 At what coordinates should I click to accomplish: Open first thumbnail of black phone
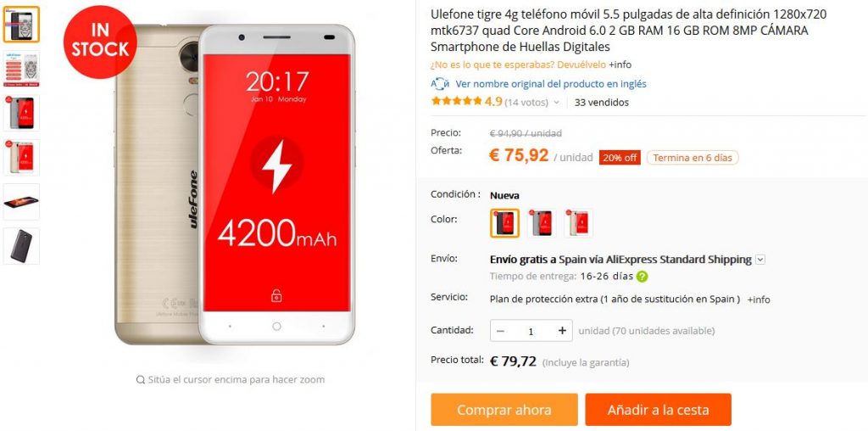[21, 25]
